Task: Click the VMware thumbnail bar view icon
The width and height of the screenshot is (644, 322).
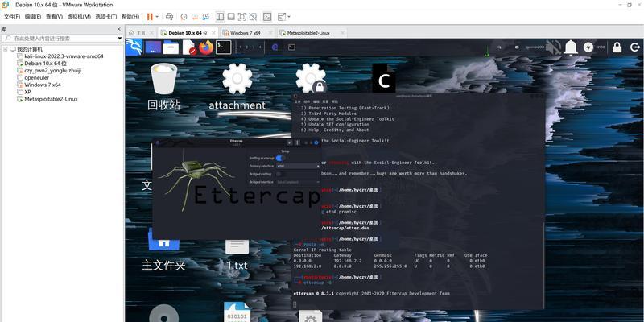Action: 231,17
